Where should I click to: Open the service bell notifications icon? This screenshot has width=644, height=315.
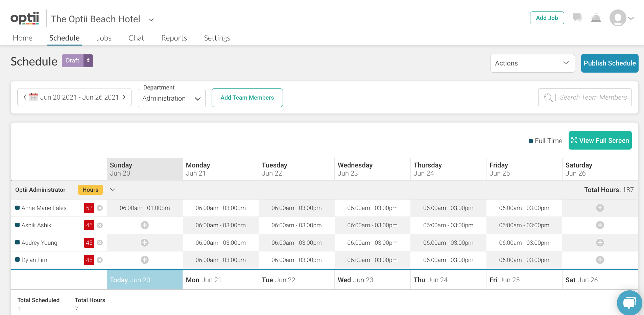coord(596,18)
